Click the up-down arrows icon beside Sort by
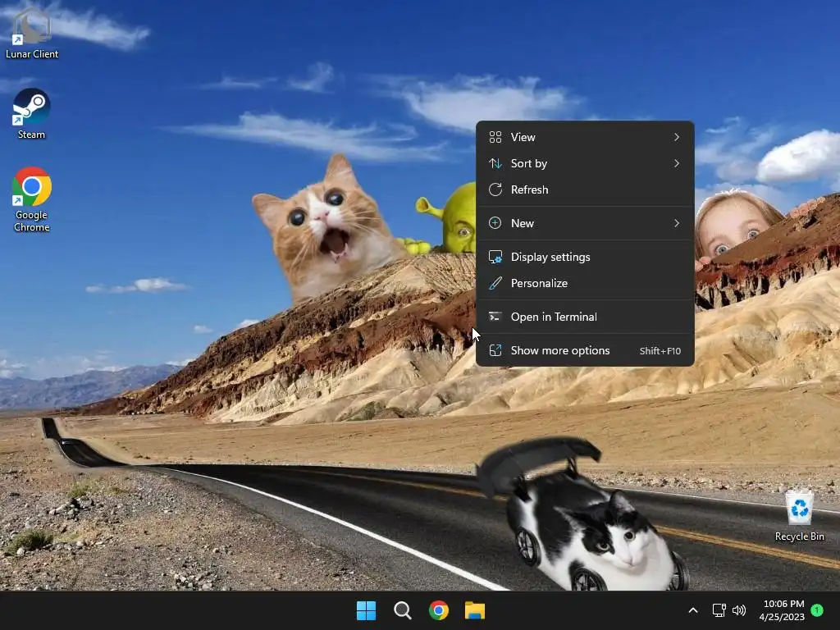This screenshot has height=630, width=840. 495,163
